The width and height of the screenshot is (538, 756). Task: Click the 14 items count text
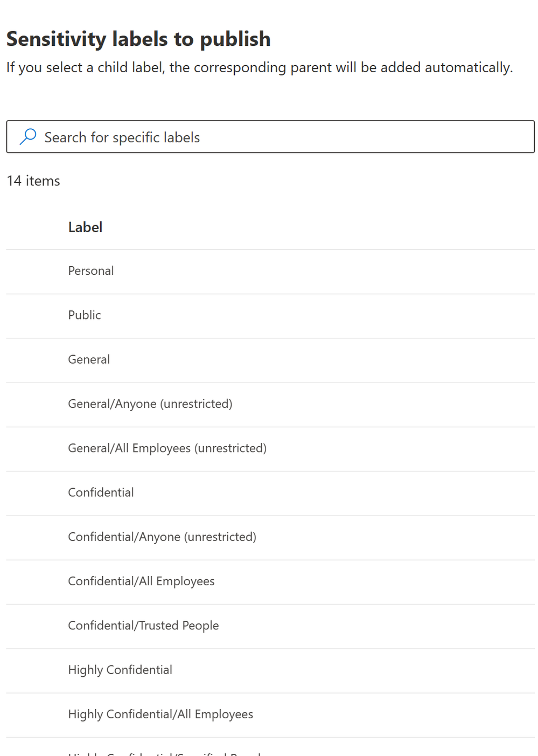click(33, 181)
